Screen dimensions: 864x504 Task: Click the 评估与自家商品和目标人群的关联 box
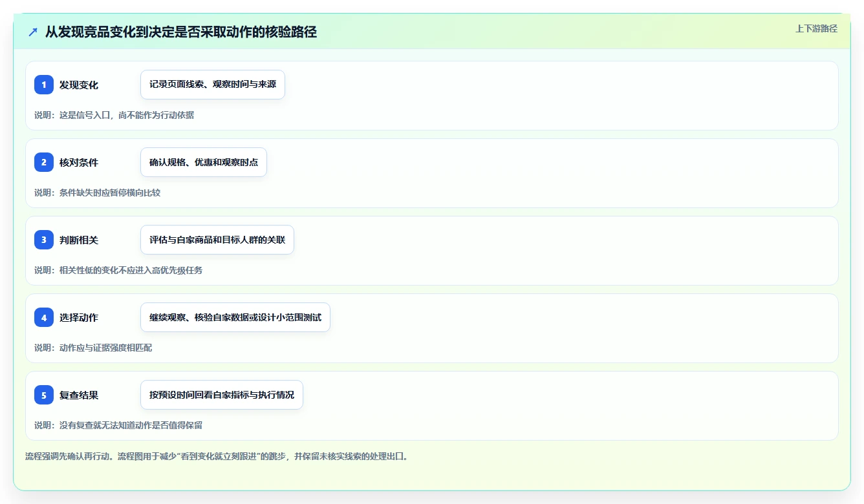pos(217,240)
